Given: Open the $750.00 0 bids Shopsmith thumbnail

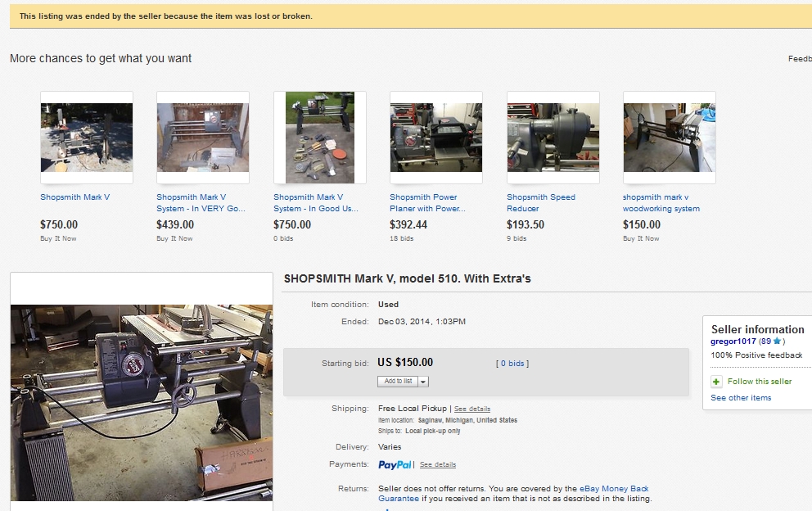Looking at the screenshot, I should (x=320, y=138).
